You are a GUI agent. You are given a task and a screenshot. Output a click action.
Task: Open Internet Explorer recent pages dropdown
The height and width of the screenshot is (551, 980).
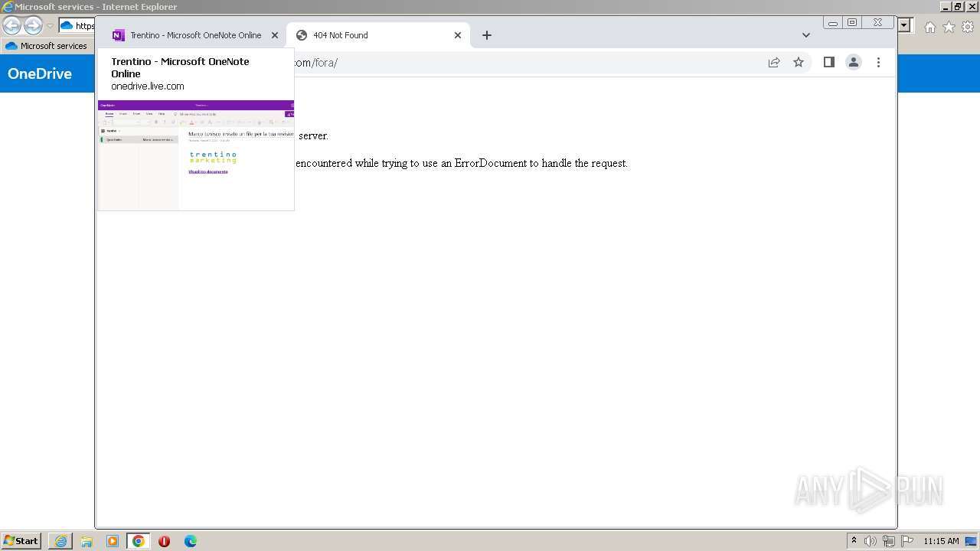[50, 26]
